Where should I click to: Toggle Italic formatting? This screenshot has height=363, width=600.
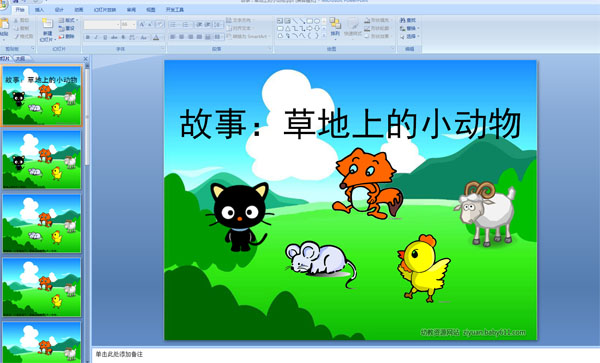click(96, 37)
